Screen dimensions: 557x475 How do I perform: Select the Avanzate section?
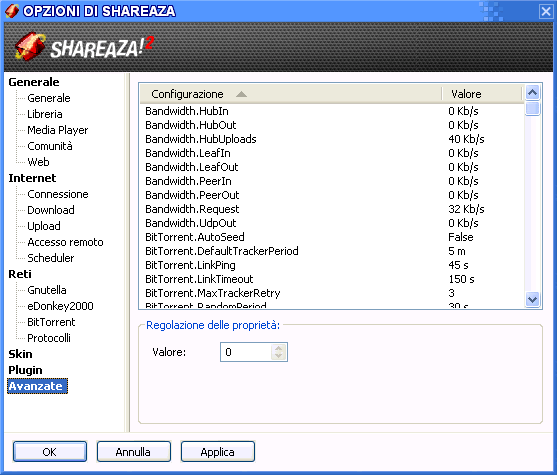37,386
